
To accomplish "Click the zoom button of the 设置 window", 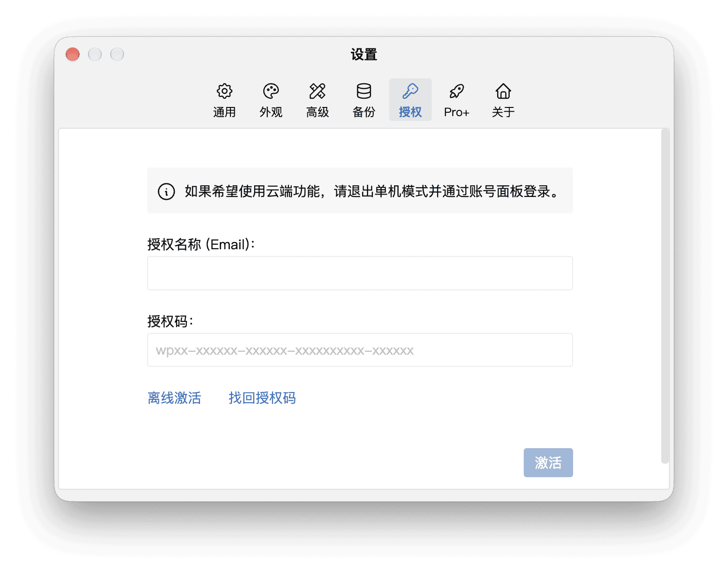I will [117, 54].
